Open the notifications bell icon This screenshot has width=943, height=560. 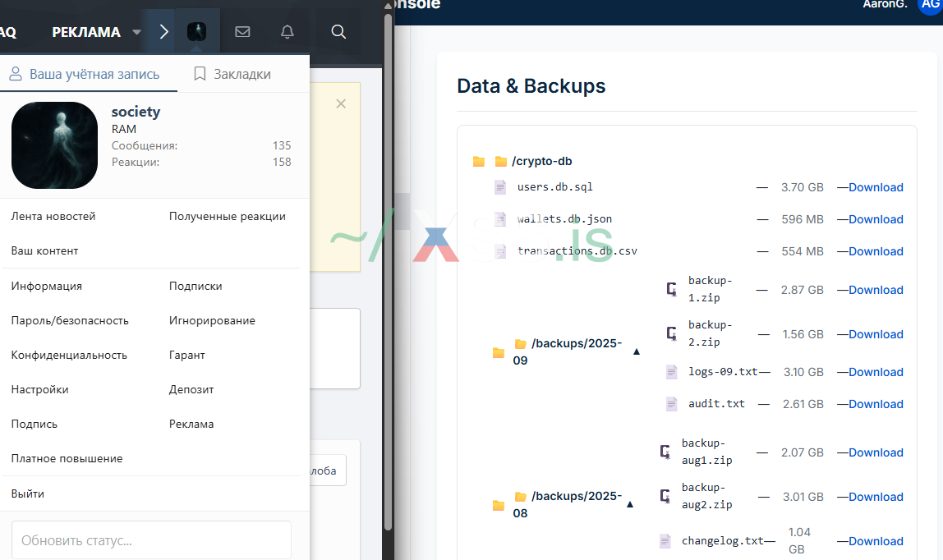click(287, 32)
